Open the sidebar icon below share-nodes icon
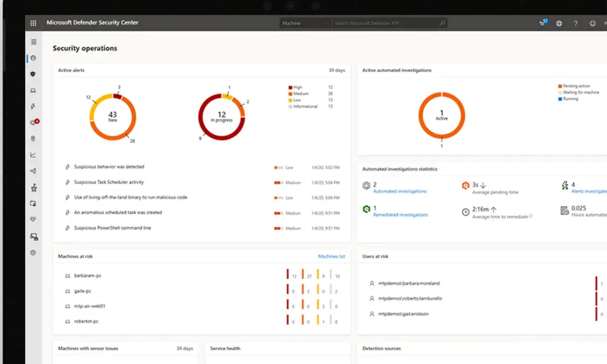 click(33, 187)
